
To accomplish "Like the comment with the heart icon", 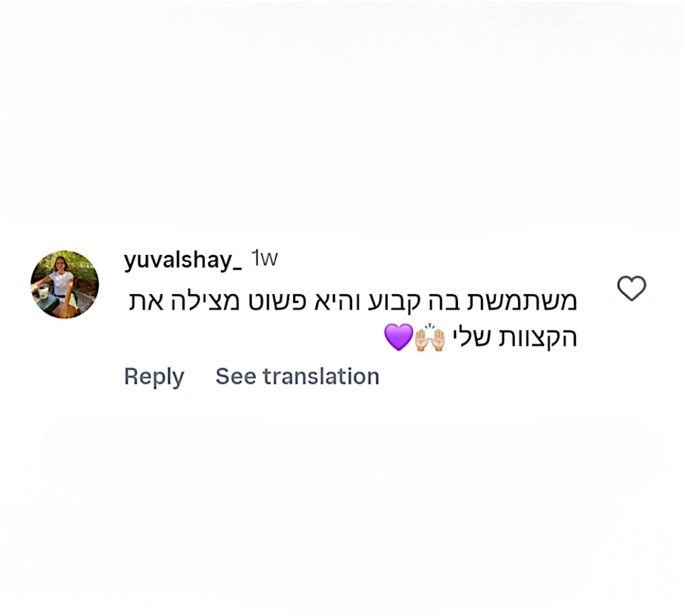I will pos(632,288).
